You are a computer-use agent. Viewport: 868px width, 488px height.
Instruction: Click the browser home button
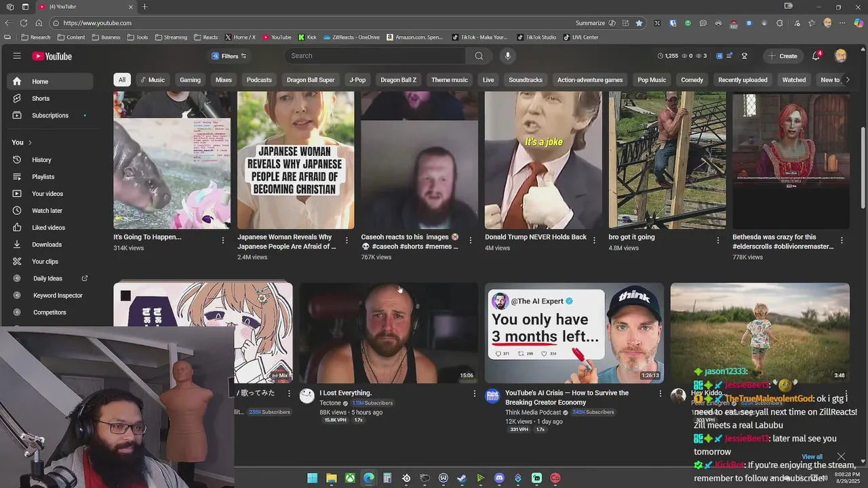pyautogui.click(x=39, y=23)
